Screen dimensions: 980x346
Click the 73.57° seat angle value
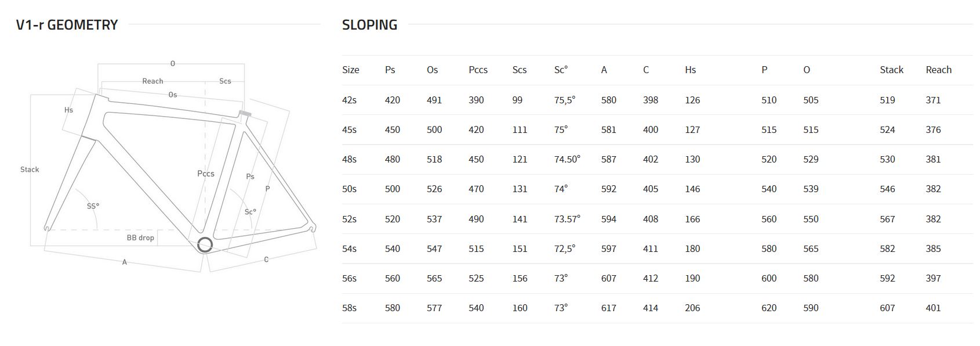(567, 219)
